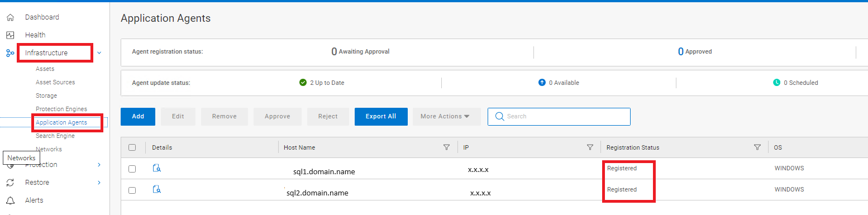The image size is (868, 215).
Task: Click the Application Agents page title
Action: (165, 18)
